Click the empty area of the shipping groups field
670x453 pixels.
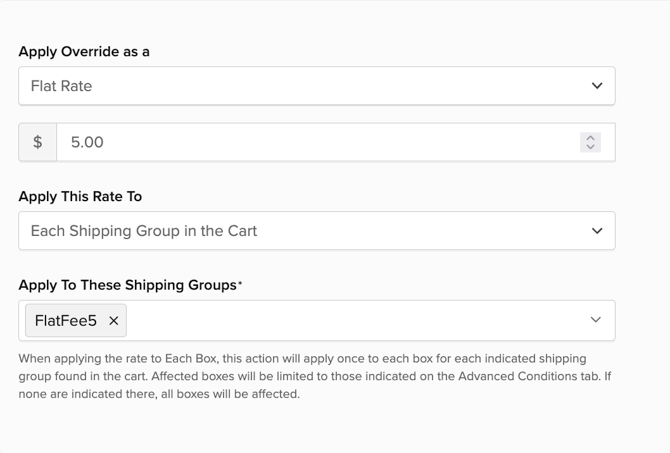[350, 321]
